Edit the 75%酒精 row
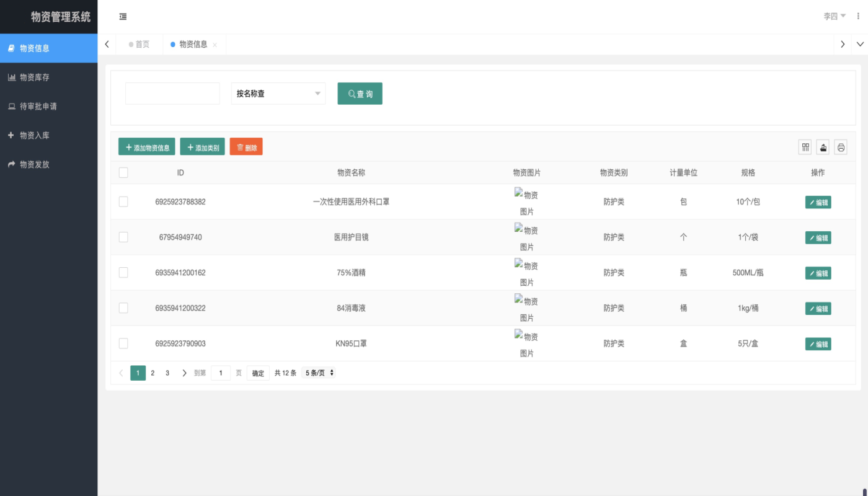The width and height of the screenshot is (868, 496). [x=818, y=273]
